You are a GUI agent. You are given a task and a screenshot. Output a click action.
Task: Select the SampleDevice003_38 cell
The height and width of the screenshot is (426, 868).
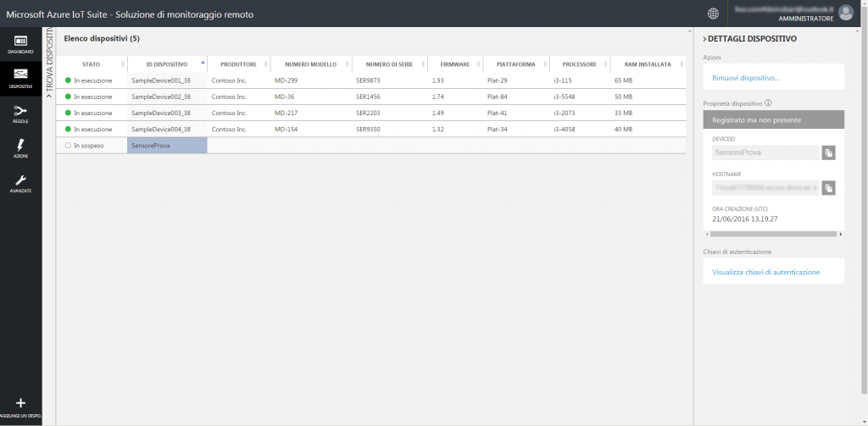[x=167, y=113]
